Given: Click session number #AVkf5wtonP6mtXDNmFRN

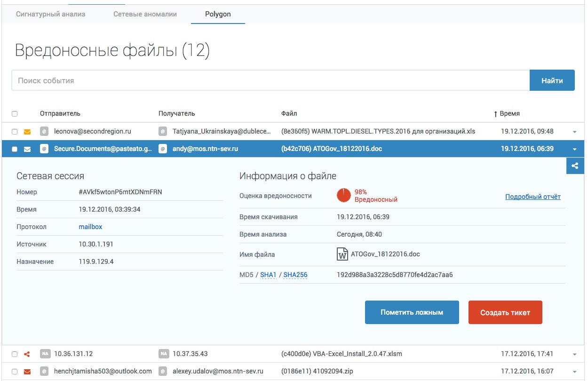Looking at the screenshot, I should 120,192.
